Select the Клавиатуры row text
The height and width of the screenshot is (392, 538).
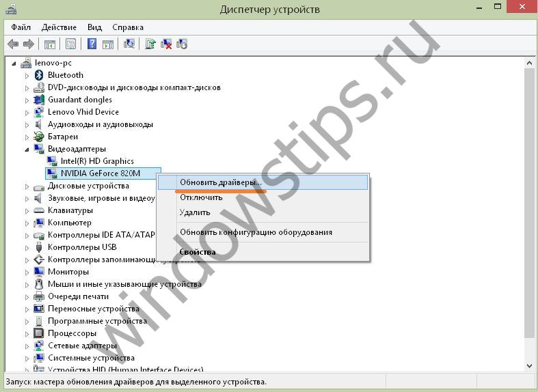70,210
